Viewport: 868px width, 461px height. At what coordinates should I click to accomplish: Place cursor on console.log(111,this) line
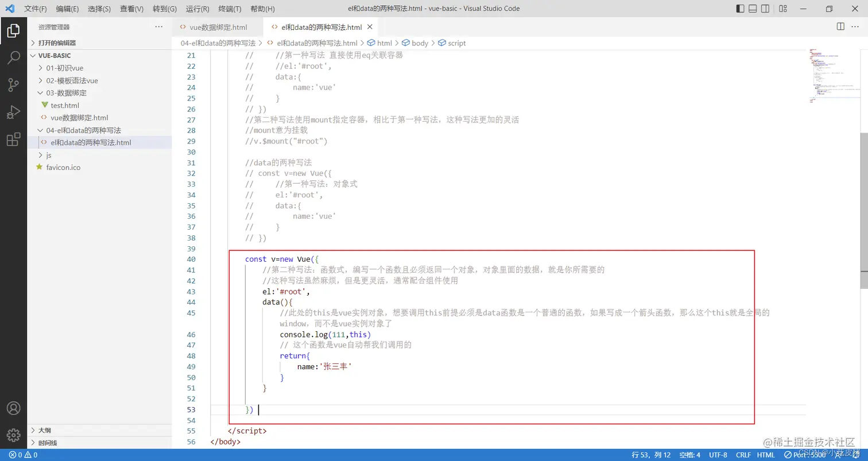coord(325,334)
